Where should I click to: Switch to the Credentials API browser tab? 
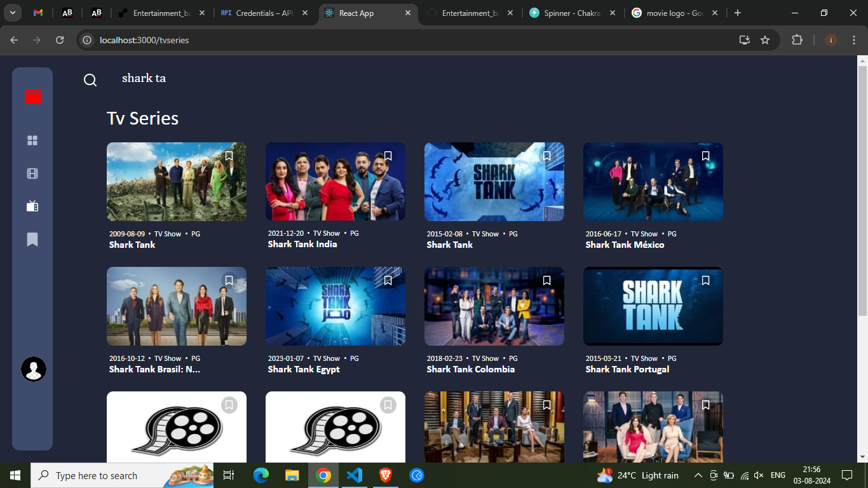click(x=265, y=13)
